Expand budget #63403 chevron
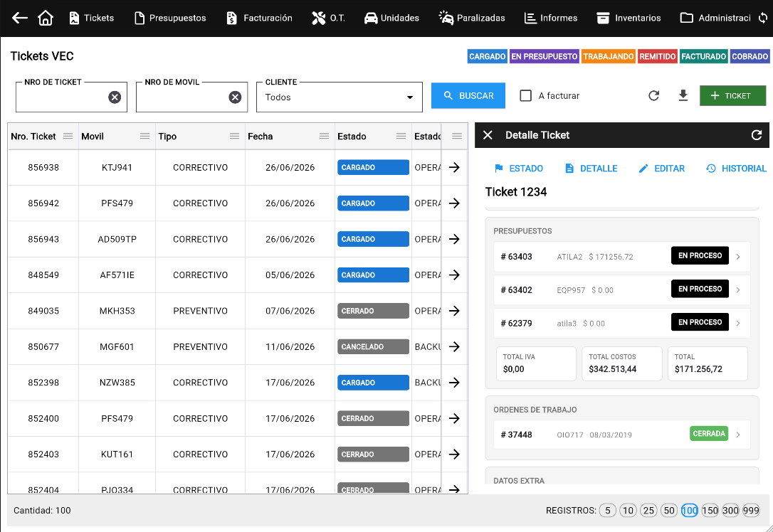The height and width of the screenshot is (532, 773). click(x=738, y=256)
